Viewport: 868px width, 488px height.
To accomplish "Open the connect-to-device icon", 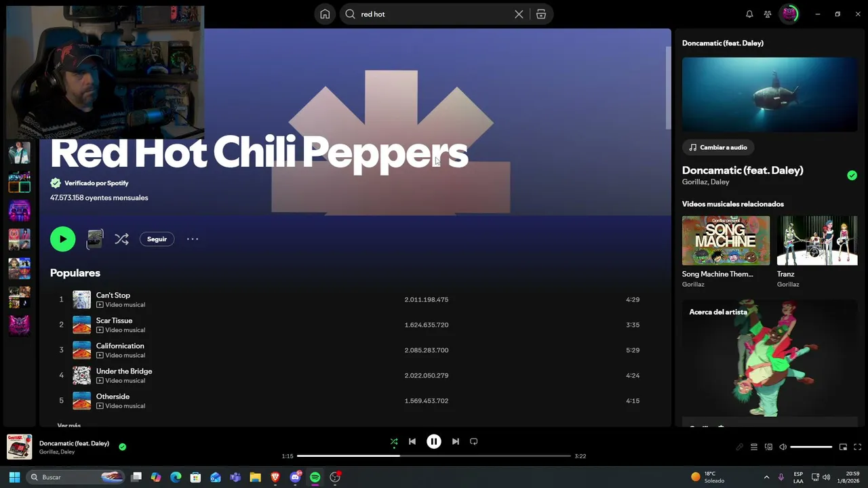I will tap(768, 447).
